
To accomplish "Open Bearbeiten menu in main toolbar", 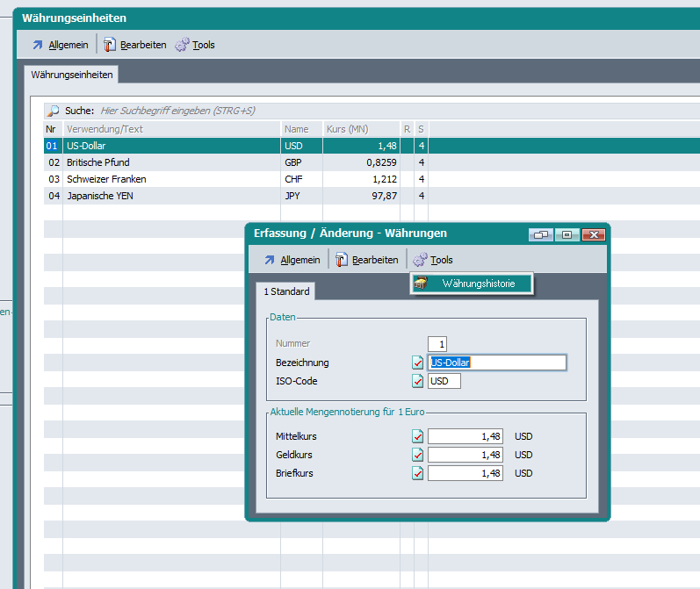I will [x=135, y=45].
